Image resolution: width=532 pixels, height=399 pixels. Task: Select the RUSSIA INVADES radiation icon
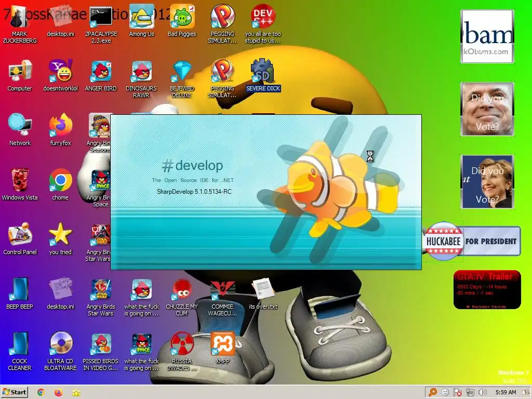(x=182, y=352)
